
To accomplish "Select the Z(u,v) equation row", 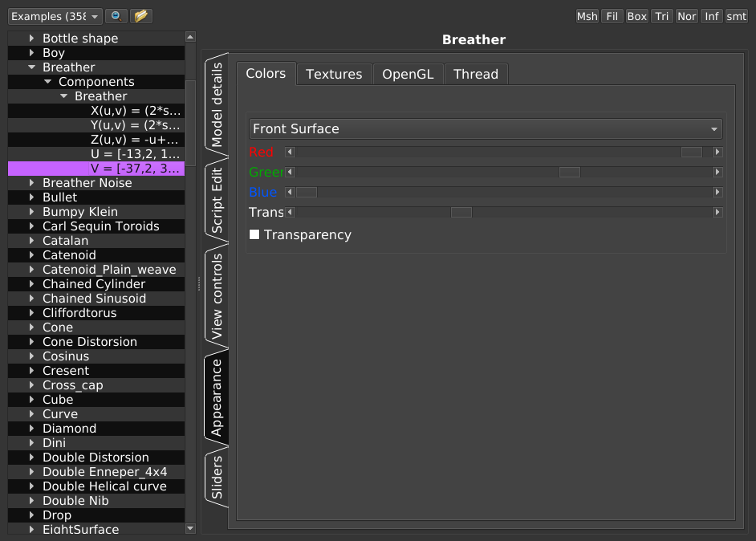I will click(x=96, y=140).
